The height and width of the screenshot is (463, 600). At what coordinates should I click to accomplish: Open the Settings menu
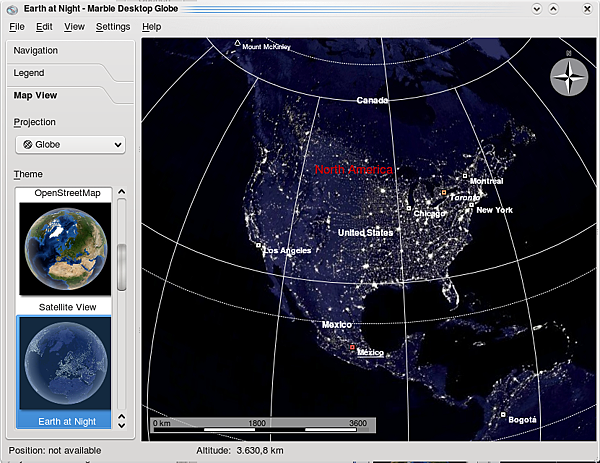(113, 27)
